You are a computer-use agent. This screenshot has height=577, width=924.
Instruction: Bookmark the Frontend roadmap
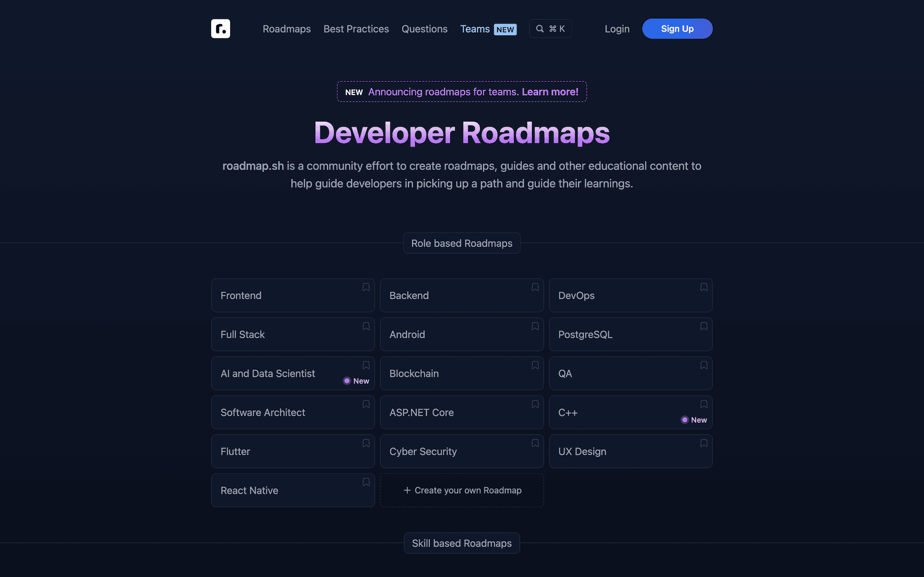366,287
